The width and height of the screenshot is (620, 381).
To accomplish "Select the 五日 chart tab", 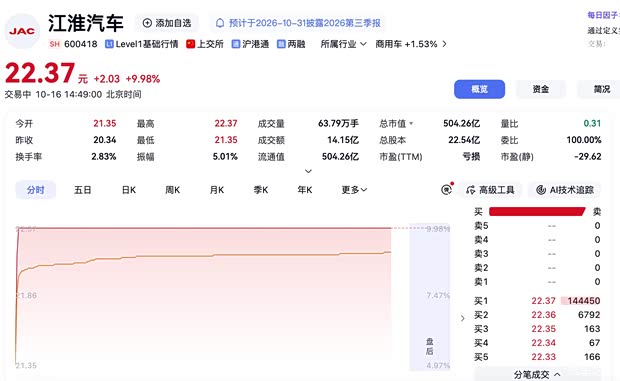I will (x=83, y=190).
